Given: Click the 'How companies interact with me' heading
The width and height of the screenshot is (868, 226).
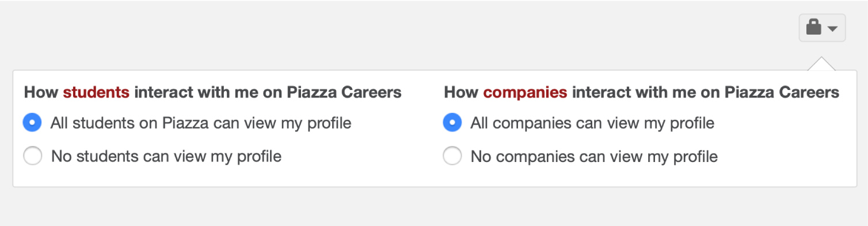Looking at the screenshot, I should [641, 92].
